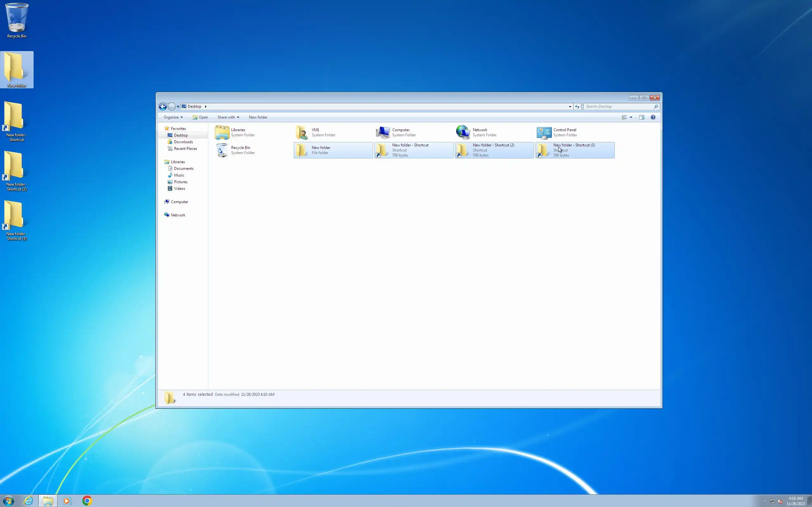Open the Organize menu
Viewport: 812px width, 507px height.
tap(173, 117)
